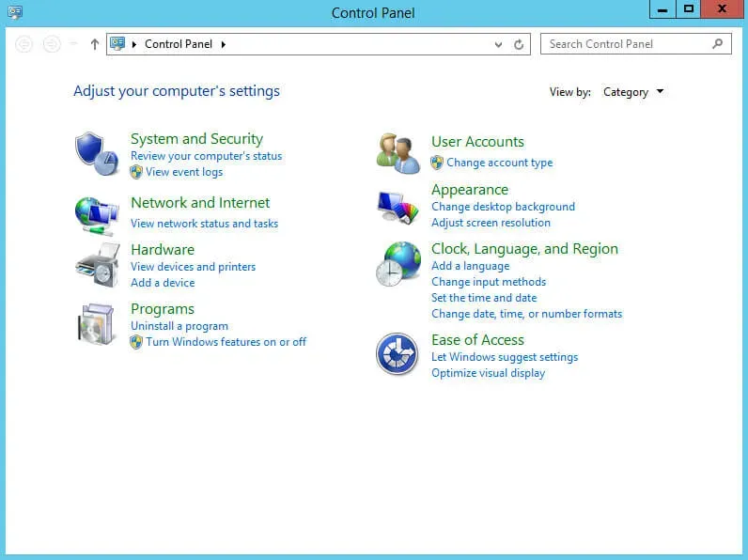
Task: Click the search magnifier icon
Action: [717, 44]
